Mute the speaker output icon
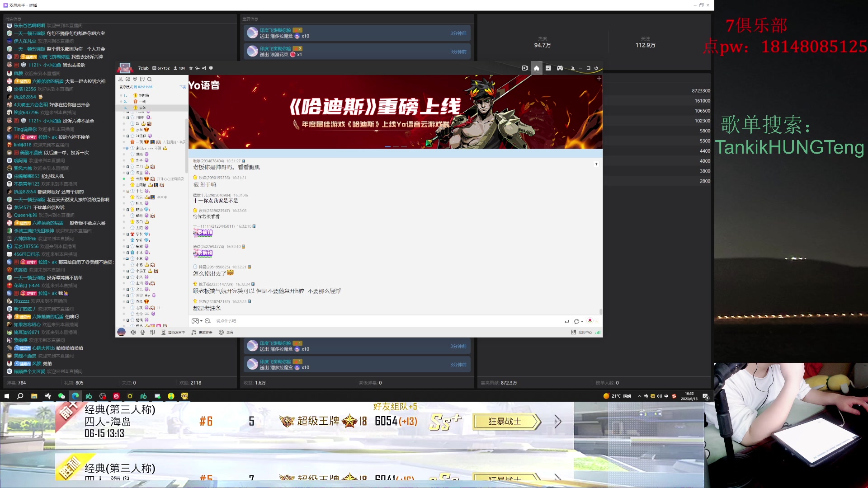Viewport: 868px width, 488px height. tap(133, 332)
